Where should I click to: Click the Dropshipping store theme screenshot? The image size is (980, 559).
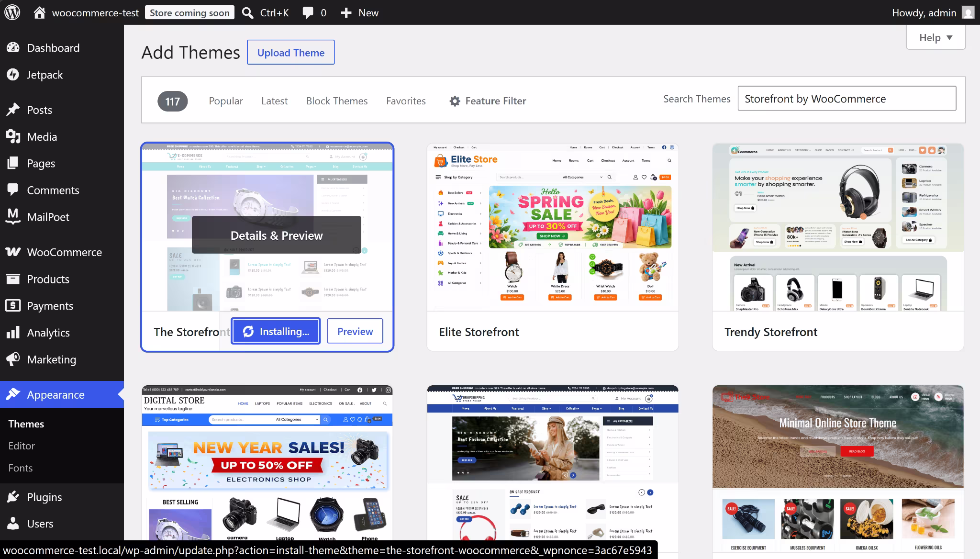(553, 463)
